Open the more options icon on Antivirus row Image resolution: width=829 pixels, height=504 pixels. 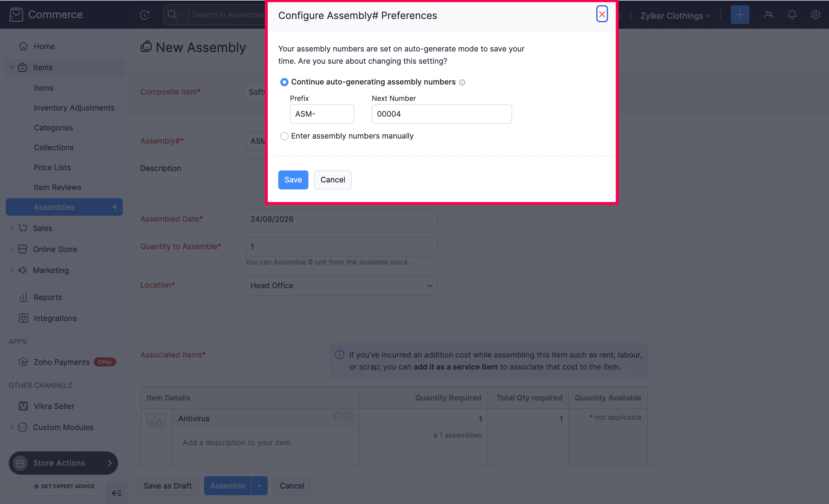tap(338, 417)
